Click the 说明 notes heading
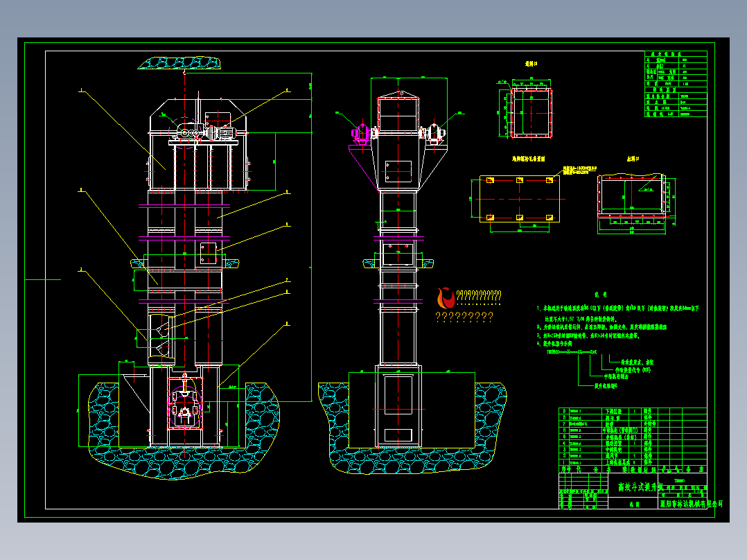This screenshot has width=747, height=560. (601, 295)
